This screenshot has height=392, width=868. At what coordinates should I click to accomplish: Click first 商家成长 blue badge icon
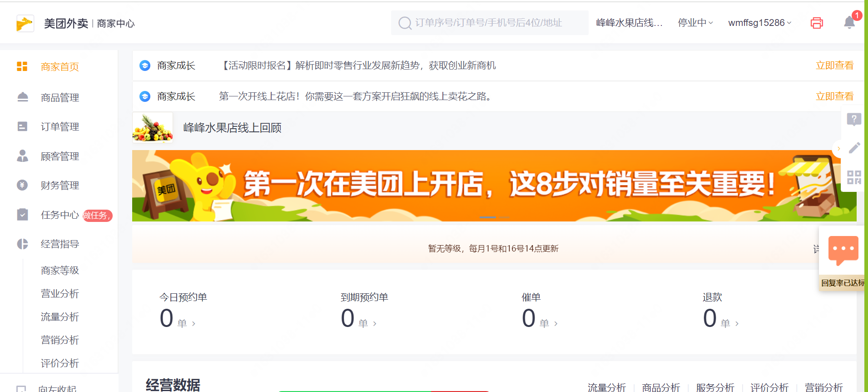145,65
